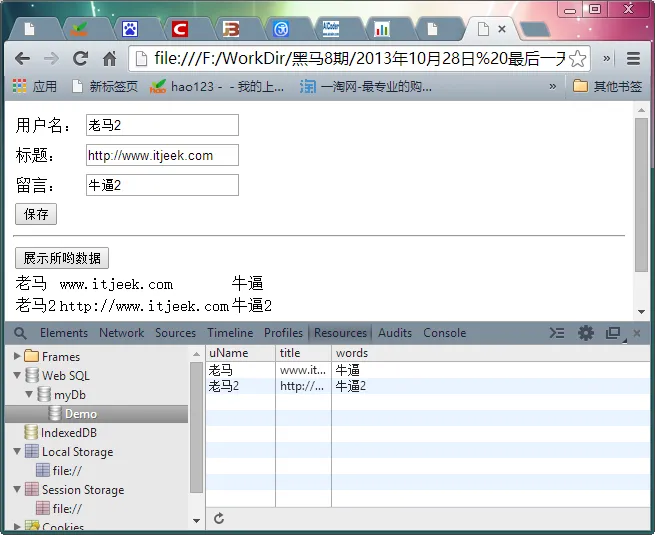The height and width of the screenshot is (535, 655).
Task: Select IndexedDB in the resources tree
Action: [68, 433]
